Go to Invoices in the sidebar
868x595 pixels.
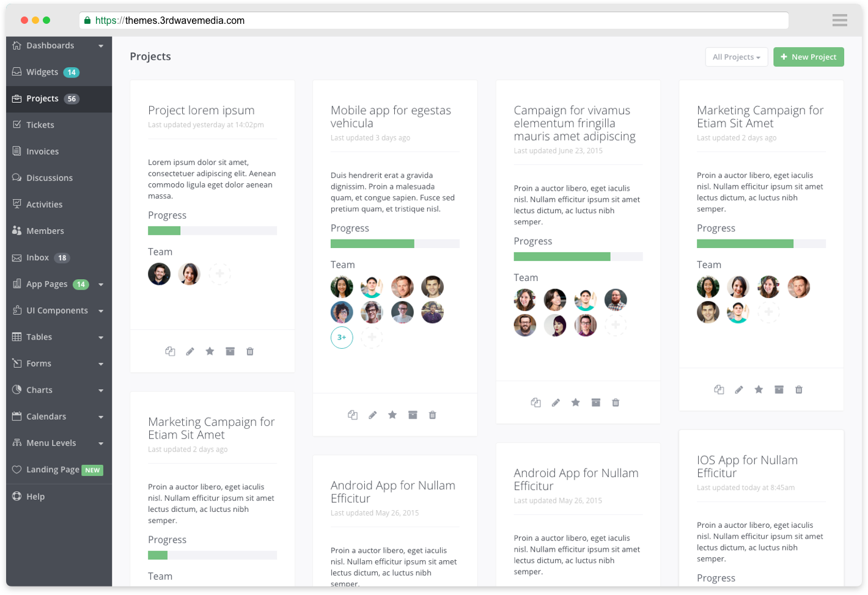pos(42,151)
